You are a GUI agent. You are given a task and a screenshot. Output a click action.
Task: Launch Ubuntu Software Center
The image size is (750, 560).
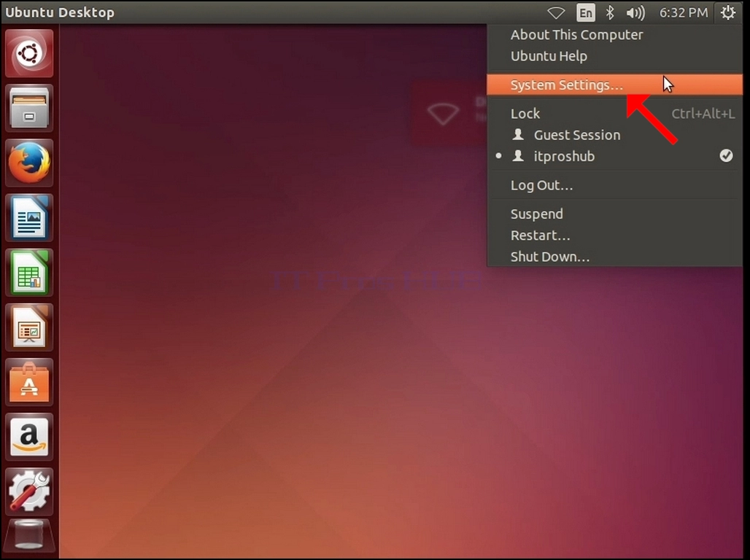(29, 381)
